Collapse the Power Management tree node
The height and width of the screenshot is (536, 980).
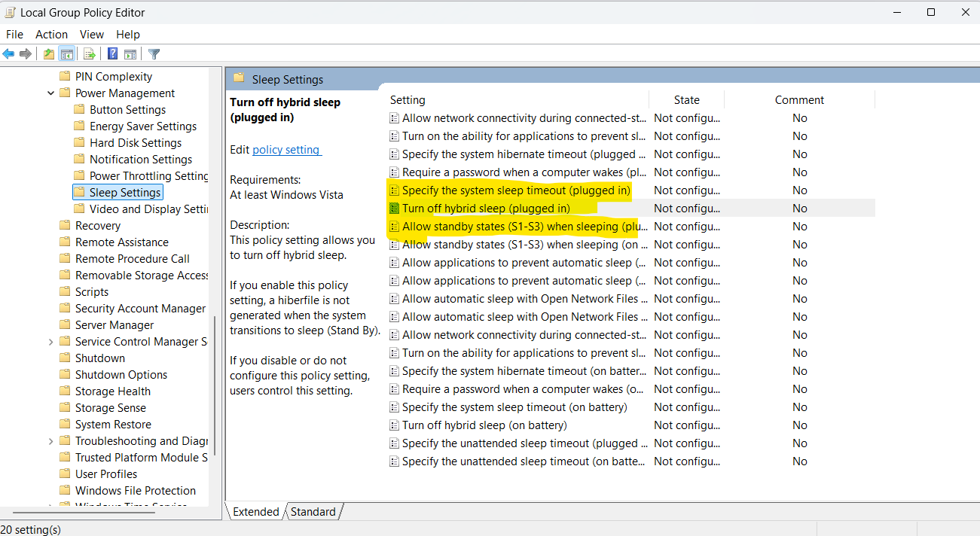[x=51, y=93]
